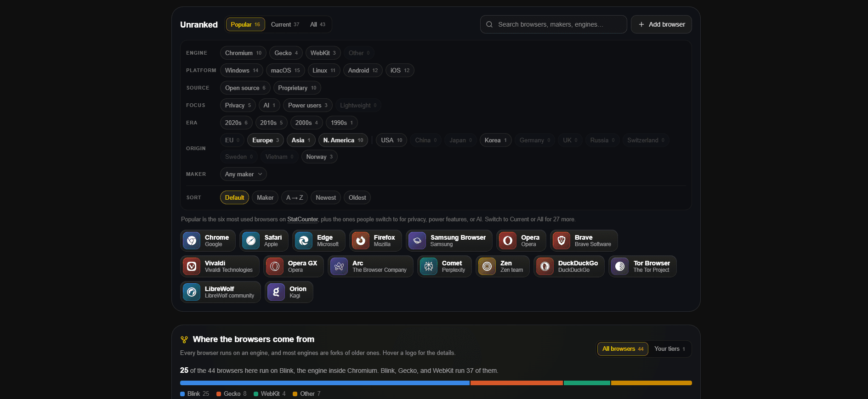
Task: Toggle the Open source filter
Action: (245, 88)
